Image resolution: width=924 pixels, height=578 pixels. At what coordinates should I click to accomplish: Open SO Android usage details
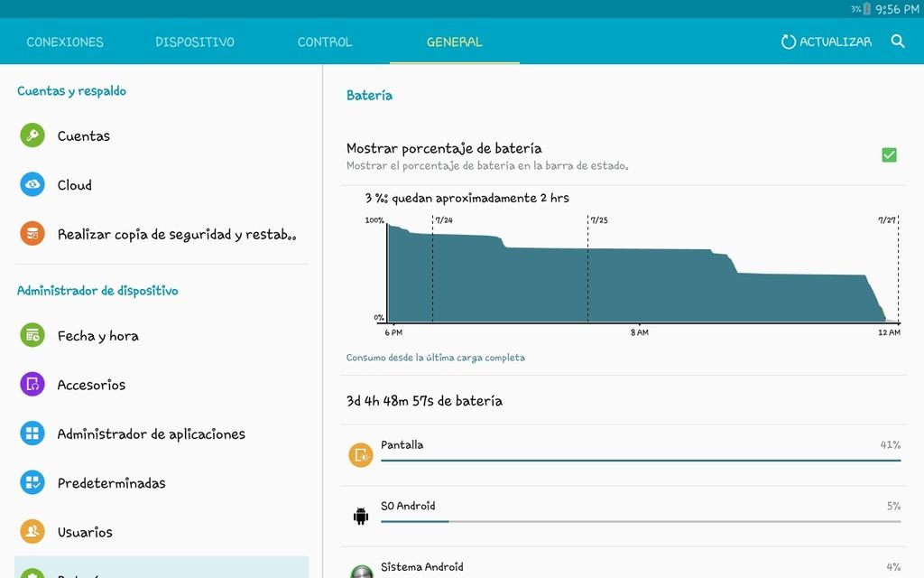624,516
